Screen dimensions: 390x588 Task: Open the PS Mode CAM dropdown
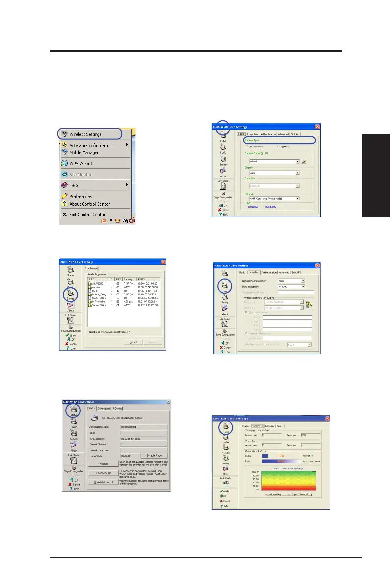[298, 198]
